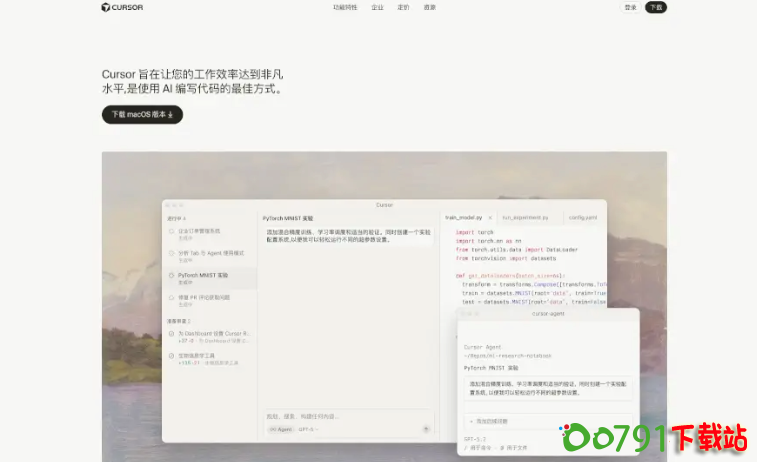Click the send arrow in the chat box
The width and height of the screenshot is (757, 462).
426,429
